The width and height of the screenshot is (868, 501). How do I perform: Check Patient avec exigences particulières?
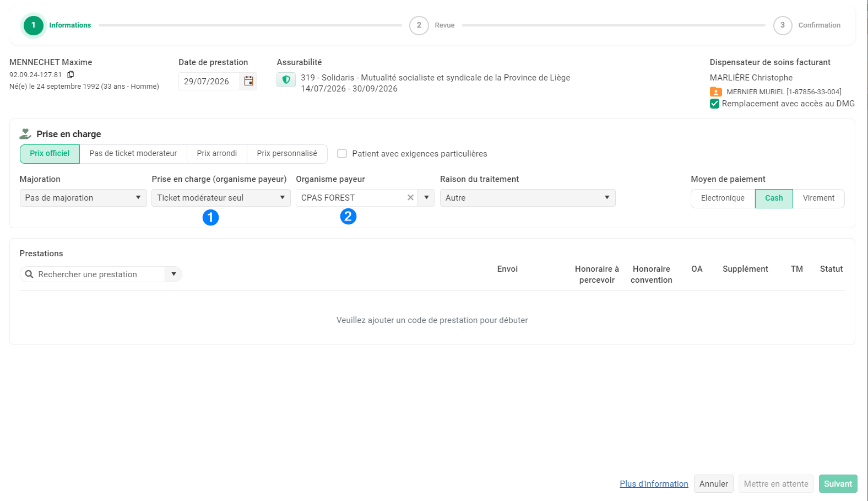[342, 154]
